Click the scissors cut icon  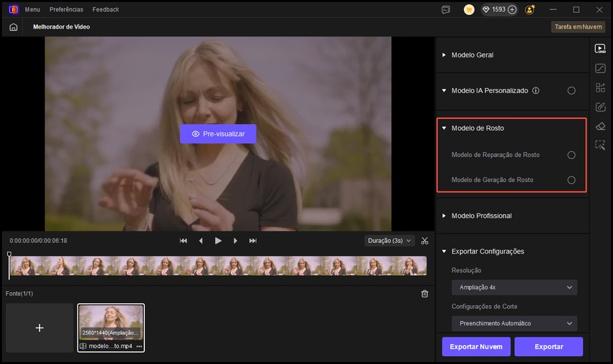425,241
